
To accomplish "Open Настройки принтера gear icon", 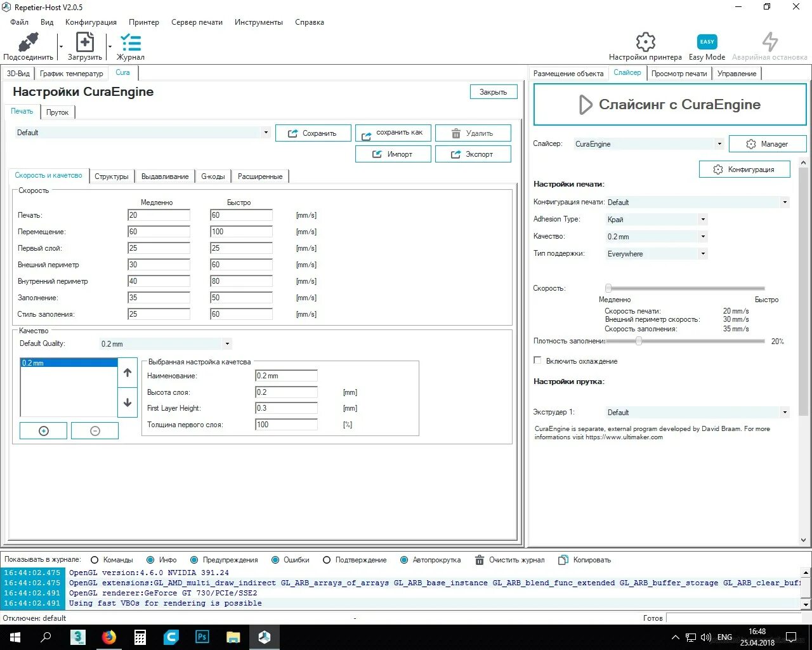I will pos(645,42).
